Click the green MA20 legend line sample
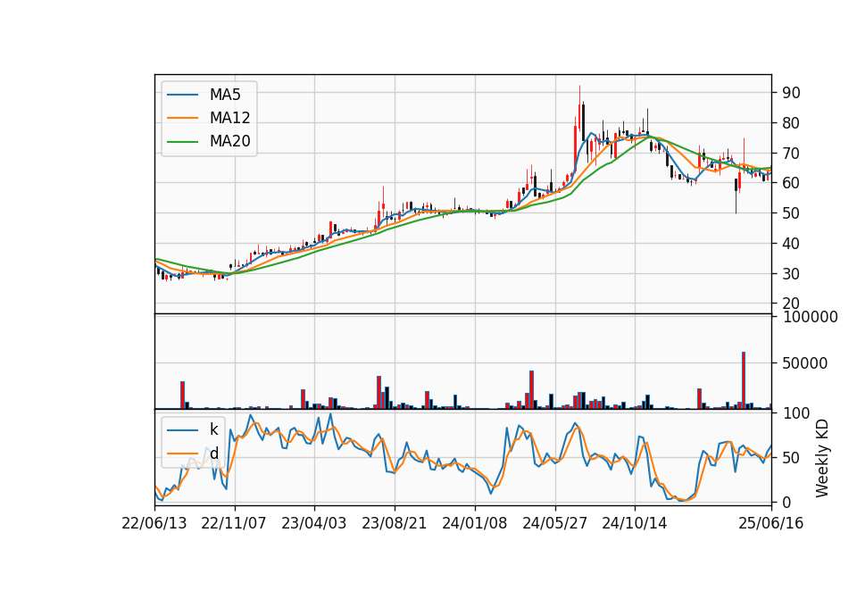Viewport: 857px width, 616px height. coord(182,141)
